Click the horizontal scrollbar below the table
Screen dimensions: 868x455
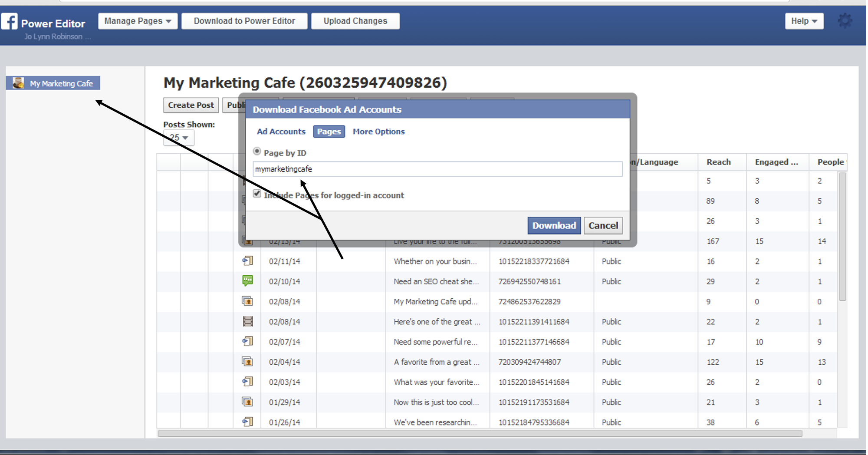point(480,433)
